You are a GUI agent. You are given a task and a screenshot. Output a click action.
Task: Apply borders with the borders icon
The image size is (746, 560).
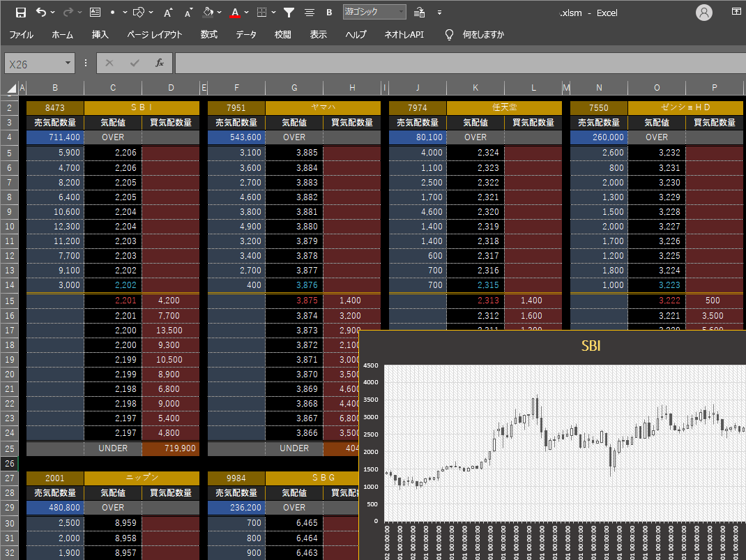tap(261, 13)
